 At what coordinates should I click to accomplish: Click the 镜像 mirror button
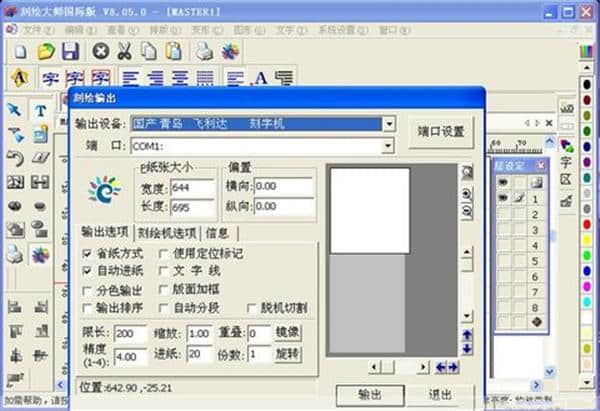288,332
